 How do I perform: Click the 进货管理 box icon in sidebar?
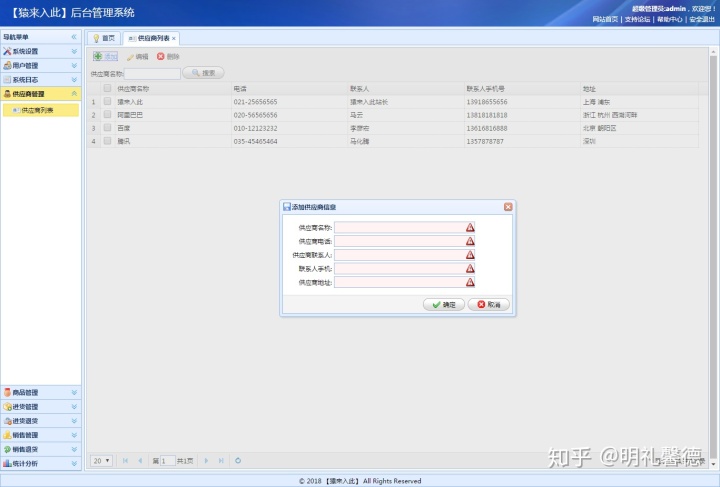(7, 407)
